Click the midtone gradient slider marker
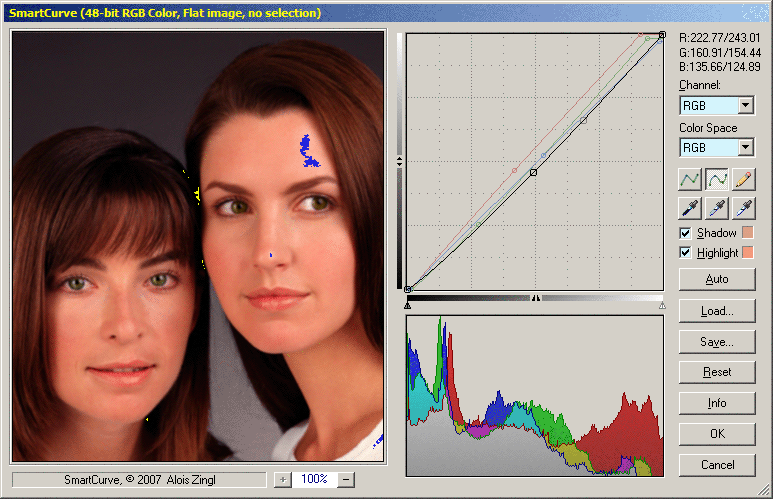Screen dimensions: 773x499 535,298
